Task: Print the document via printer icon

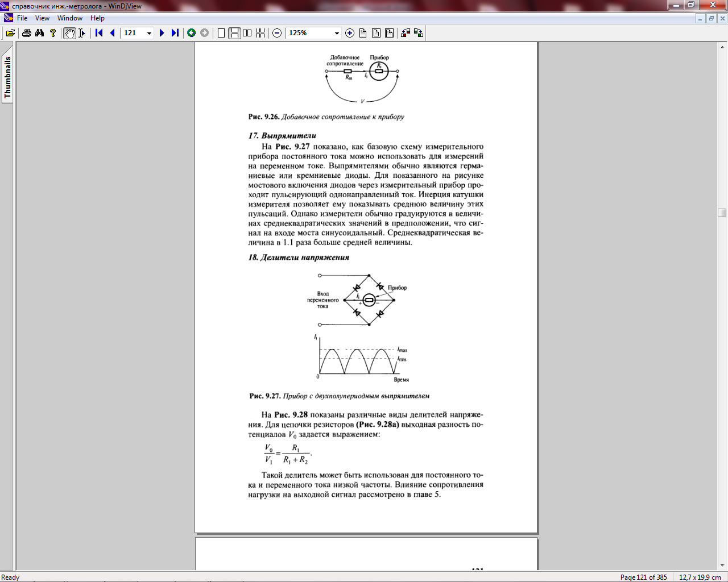Action: pos(26,33)
